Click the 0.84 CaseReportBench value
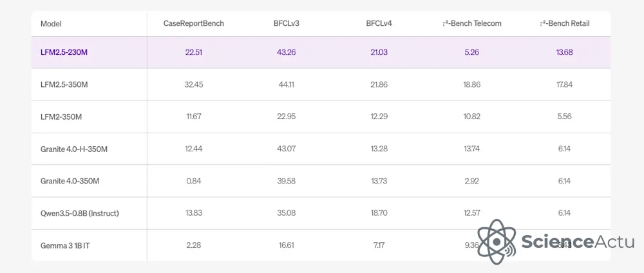This screenshot has width=644, height=273. pyautogui.click(x=194, y=181)
